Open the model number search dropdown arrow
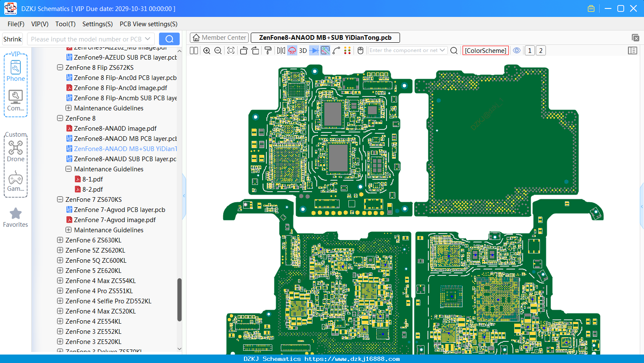 point(148,39)
